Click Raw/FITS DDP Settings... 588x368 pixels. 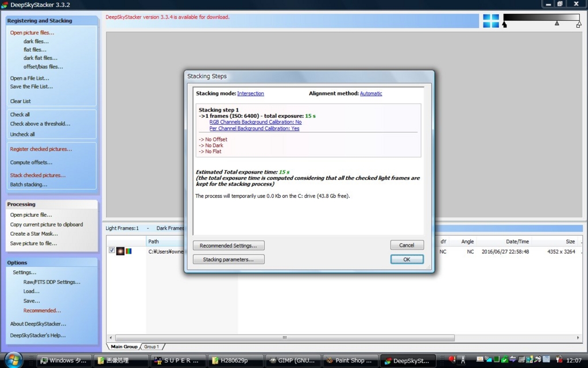tap(52, 282)
